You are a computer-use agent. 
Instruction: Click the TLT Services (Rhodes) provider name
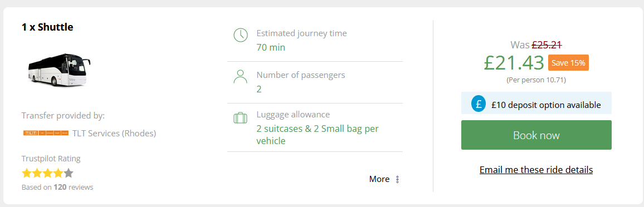(x=114, y=133)
